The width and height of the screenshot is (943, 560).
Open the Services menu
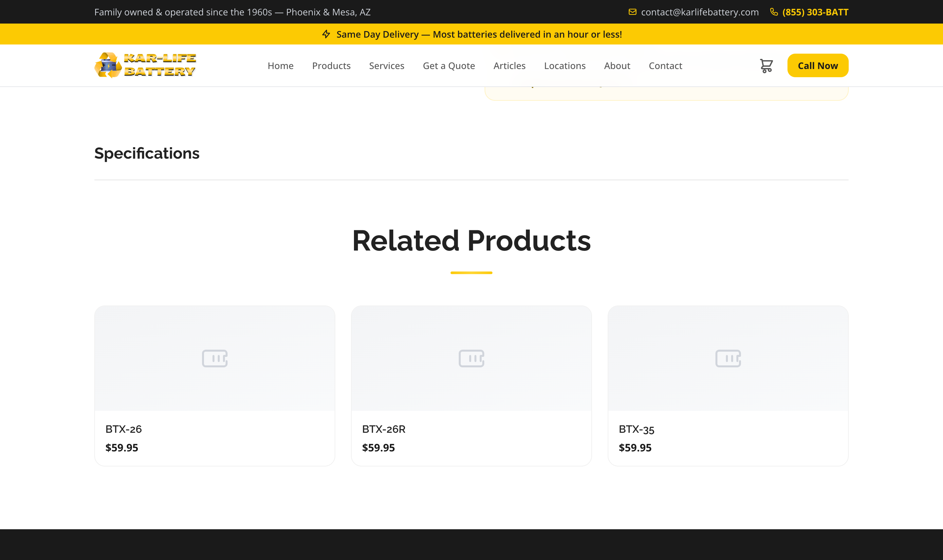click(x=386, y=65)
